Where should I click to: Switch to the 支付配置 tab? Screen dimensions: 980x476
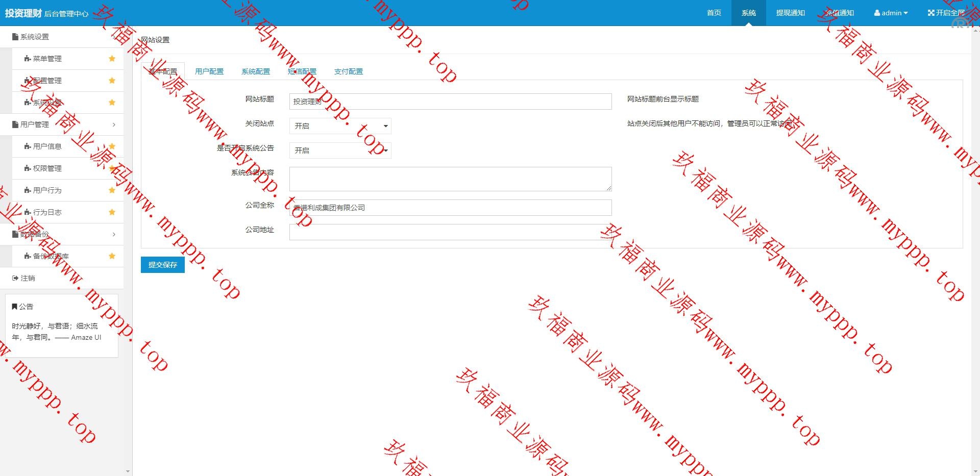349,71
